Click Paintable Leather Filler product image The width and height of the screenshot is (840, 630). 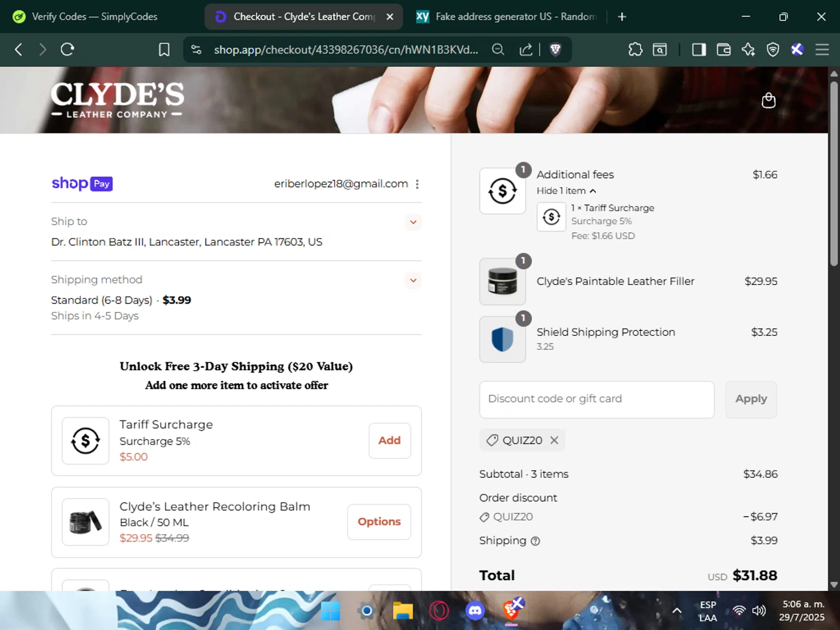(503, 281)
